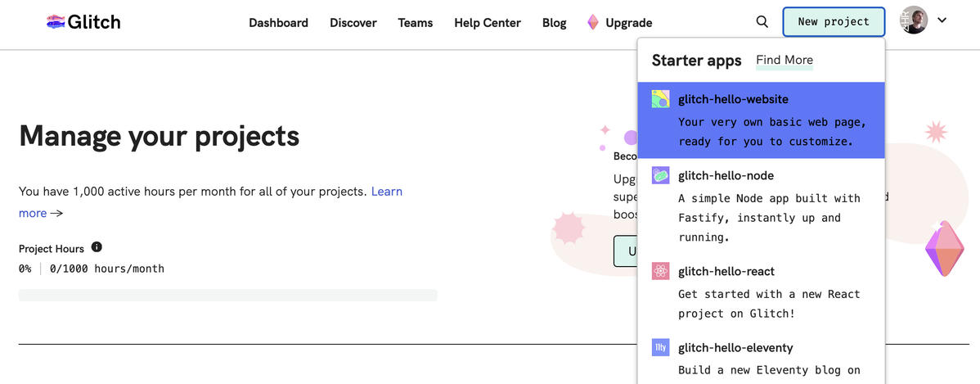Click the Glitch fish logo icon
Image resolution: width=980 pixels, height=384 pixels.
click(x=56, y=22)
